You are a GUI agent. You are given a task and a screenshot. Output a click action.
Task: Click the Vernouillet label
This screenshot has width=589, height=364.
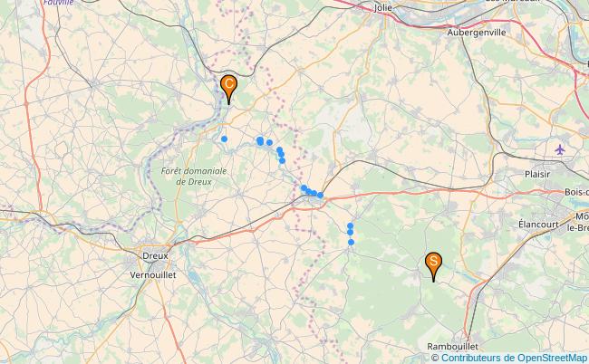pyautogui.click(x=153, y=275)
